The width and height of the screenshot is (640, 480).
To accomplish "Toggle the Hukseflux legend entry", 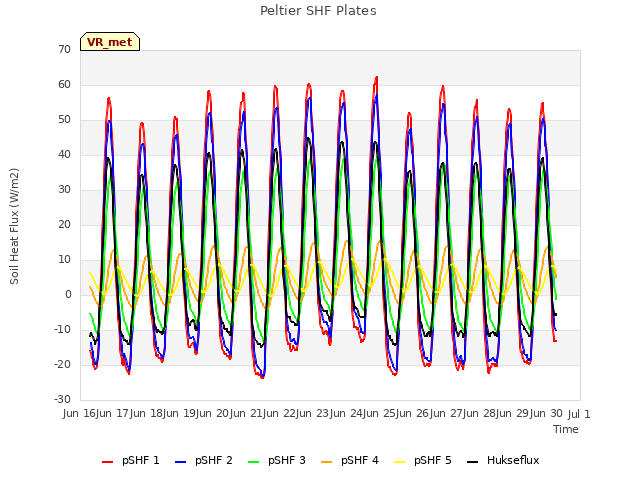I will [x=503, y=460].
